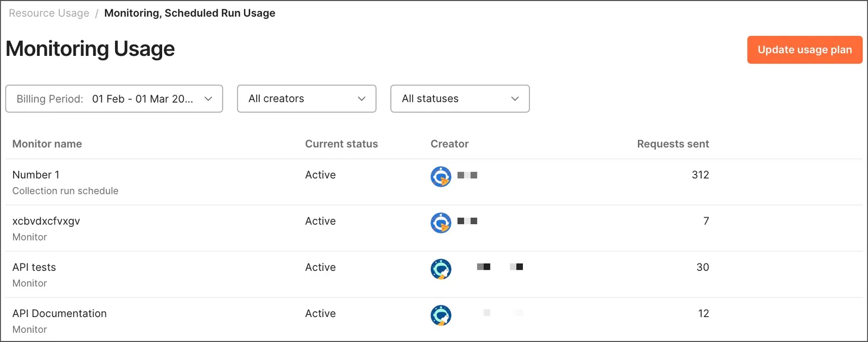Click creator avatar in API tests row
This screenshot has height=342, width=868.
[x=441, y=269]
